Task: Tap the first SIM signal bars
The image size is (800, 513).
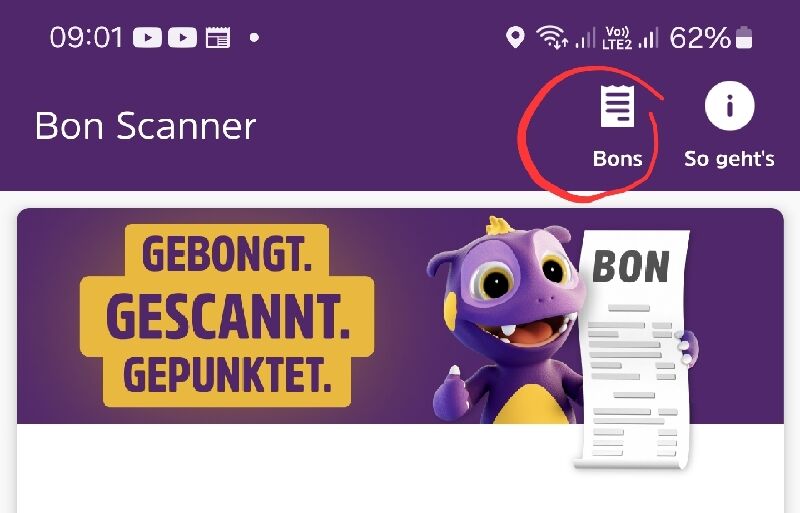Action: pyautogui.click(x=585, y=39)
